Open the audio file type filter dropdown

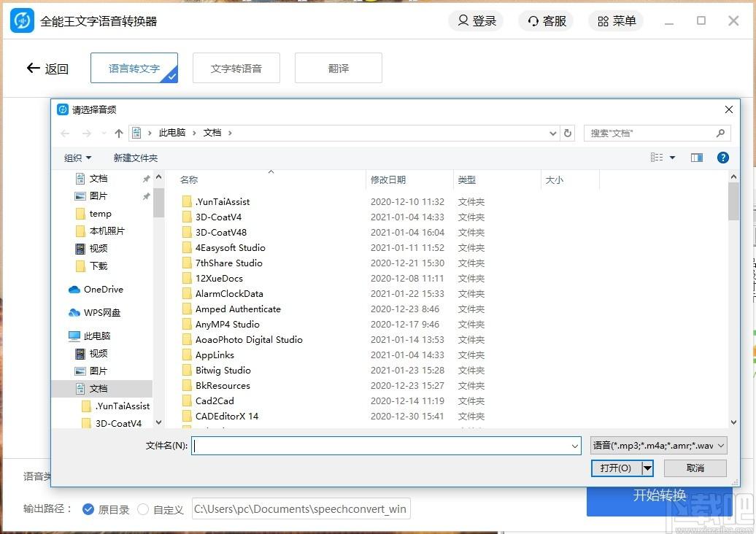point(659,446)
